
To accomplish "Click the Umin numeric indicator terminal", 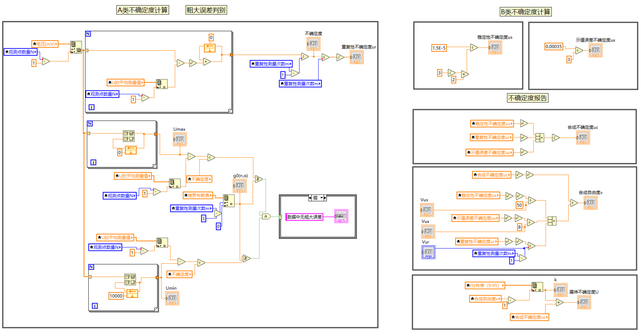I will pos(172,298).
